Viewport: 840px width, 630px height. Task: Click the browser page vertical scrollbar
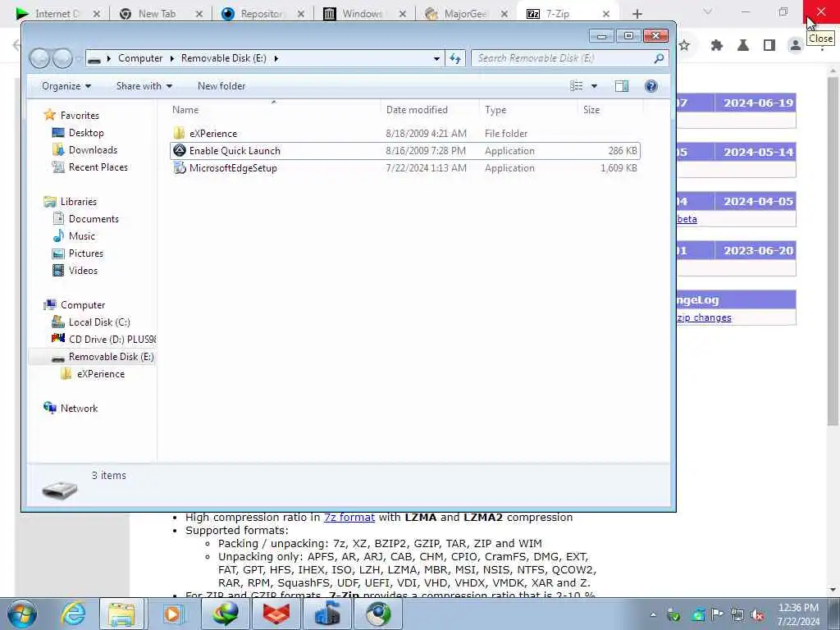click(833, 252)
